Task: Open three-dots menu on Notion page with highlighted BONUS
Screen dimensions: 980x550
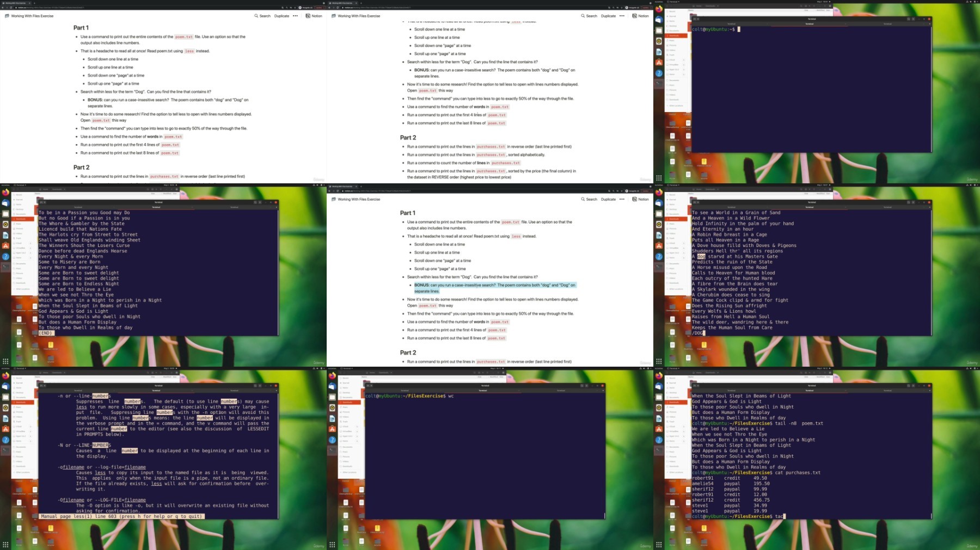Action: [622, 199]
